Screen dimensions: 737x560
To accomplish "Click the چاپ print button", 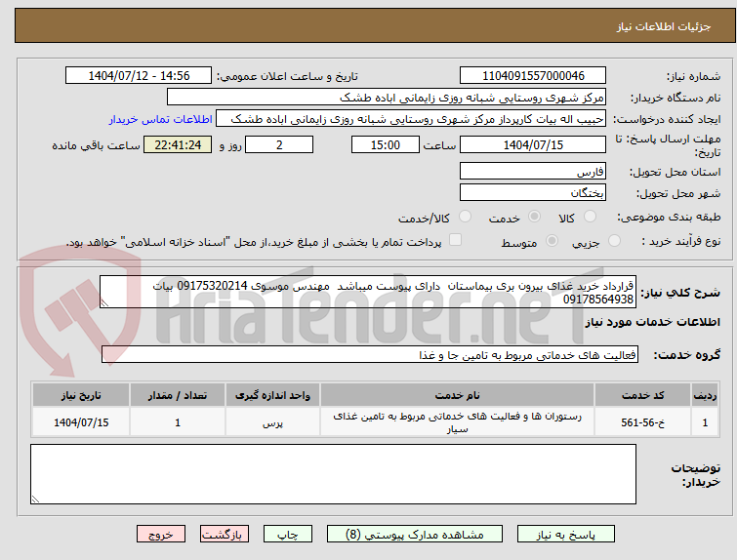I will [288, 535].
